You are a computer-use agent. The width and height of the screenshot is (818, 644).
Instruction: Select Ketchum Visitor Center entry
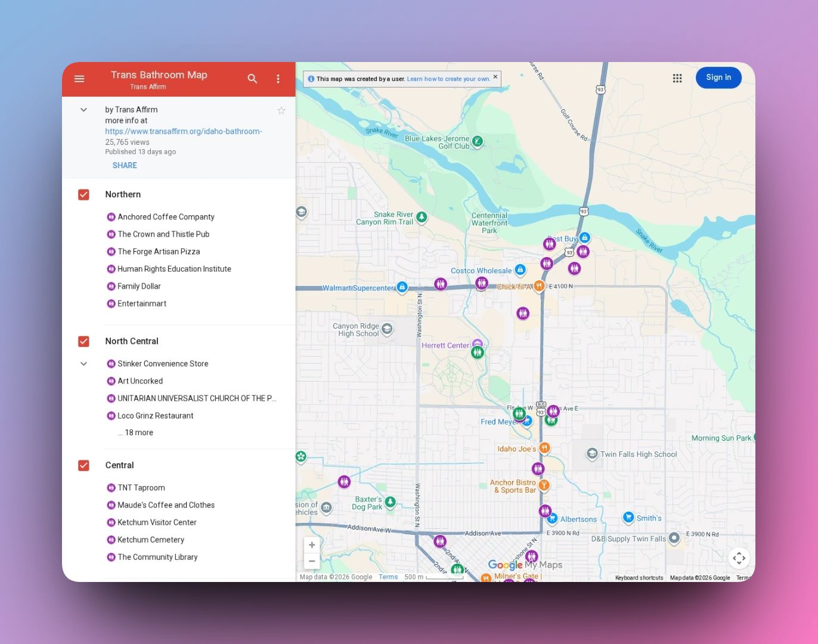click(151, 522)
